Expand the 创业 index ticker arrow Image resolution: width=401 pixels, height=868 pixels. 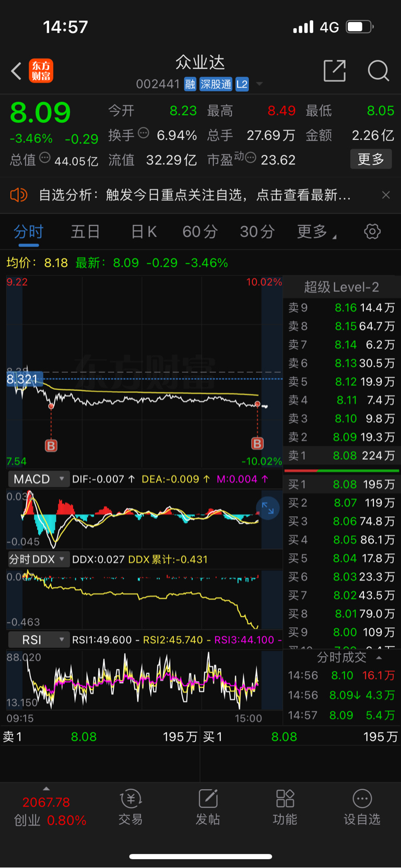[46, 789]
